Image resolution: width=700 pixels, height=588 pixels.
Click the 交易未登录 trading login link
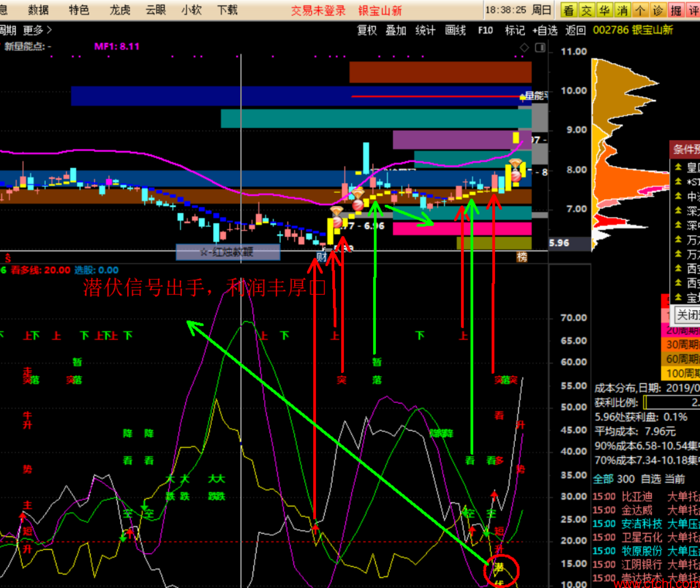click(x=318, y=10)
